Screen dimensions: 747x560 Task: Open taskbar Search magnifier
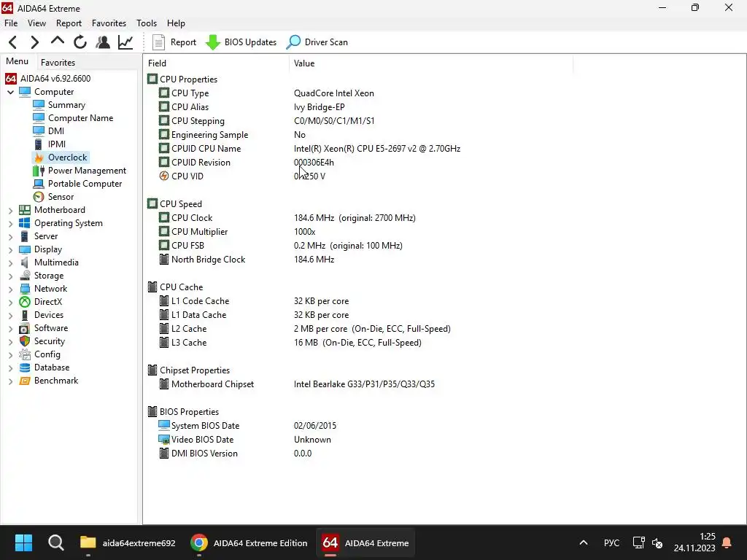coord(55,542)
